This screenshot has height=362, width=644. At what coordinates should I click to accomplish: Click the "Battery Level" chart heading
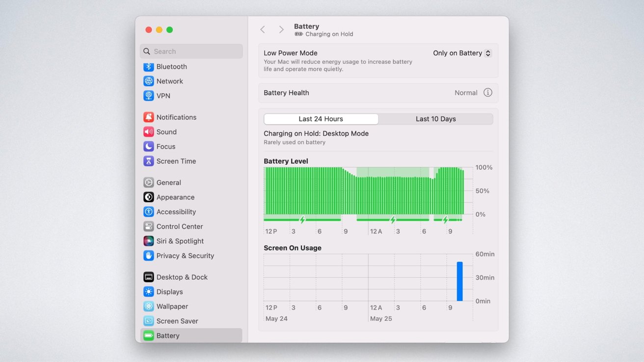(x=286, y=161)
